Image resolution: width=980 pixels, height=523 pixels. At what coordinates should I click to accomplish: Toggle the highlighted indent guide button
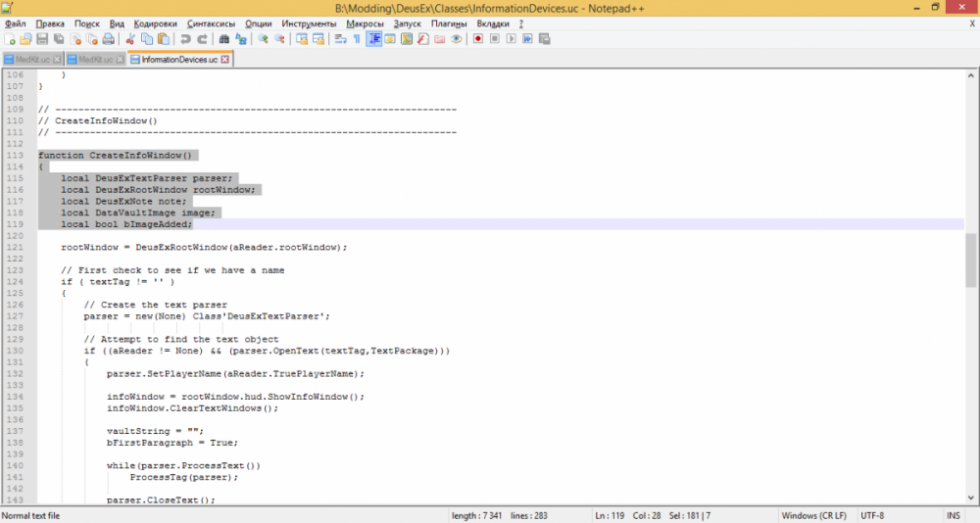click(x=373, y=39)
